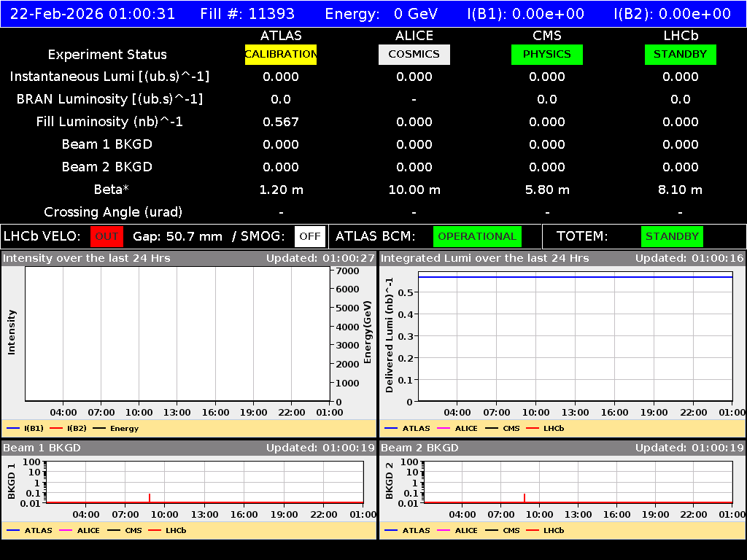Select the ALICE COSMICS status badge
The image size is (747, 560).
[414, 54]
